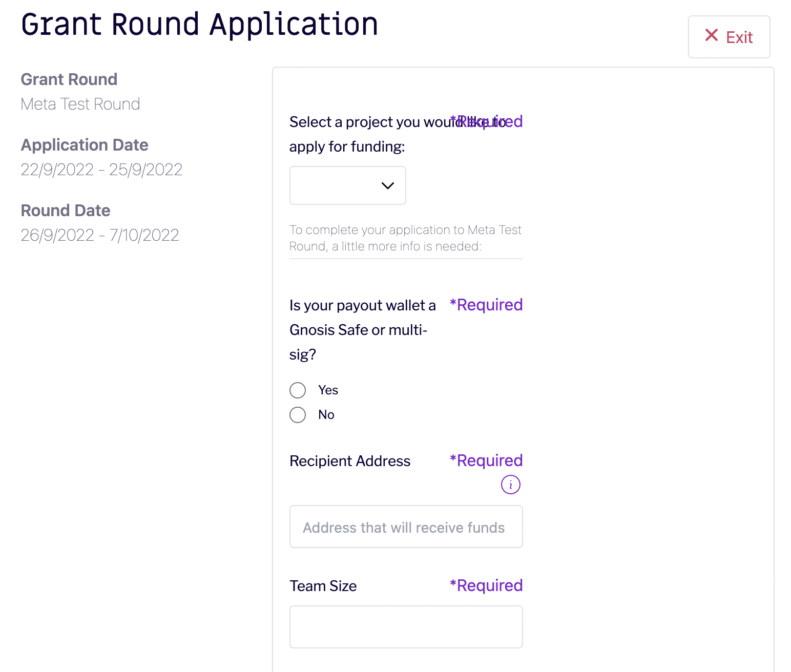
Task: Click the No option label text
Action: [326, 415]
